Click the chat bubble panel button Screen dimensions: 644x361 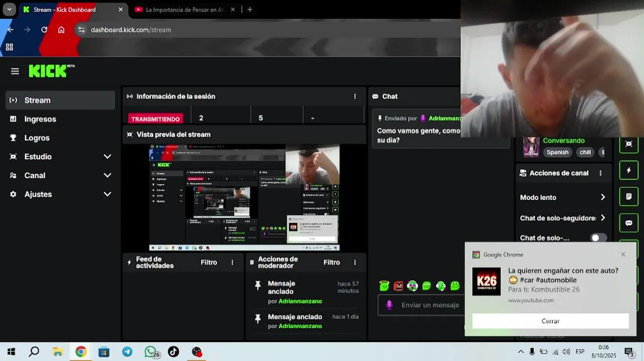629,223
